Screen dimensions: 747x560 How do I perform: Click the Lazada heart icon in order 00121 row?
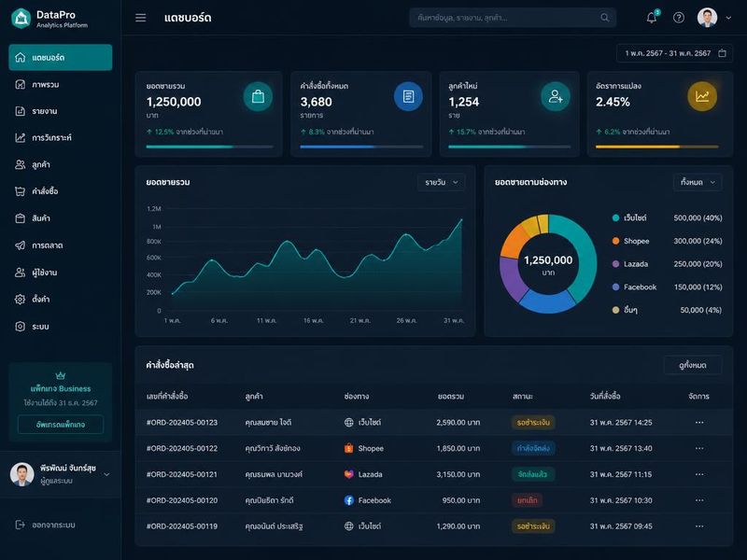(348, 474)
